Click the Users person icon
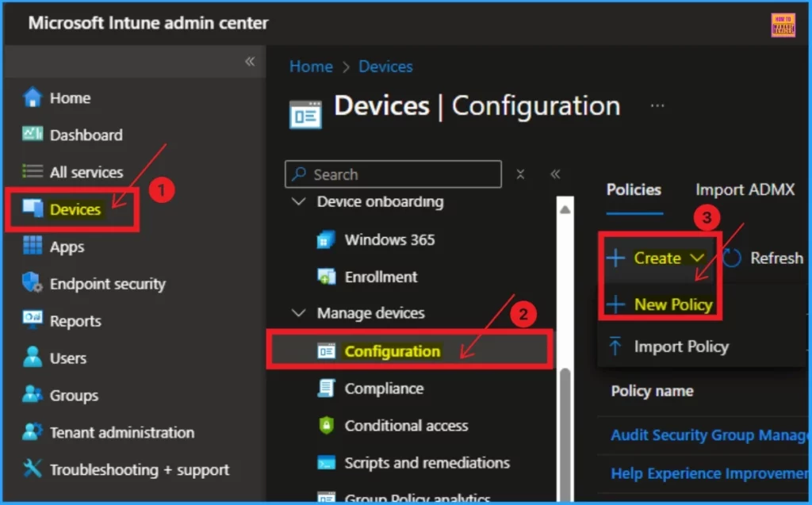The height and width of the screenshot is (505, 812). coord(32,357)
